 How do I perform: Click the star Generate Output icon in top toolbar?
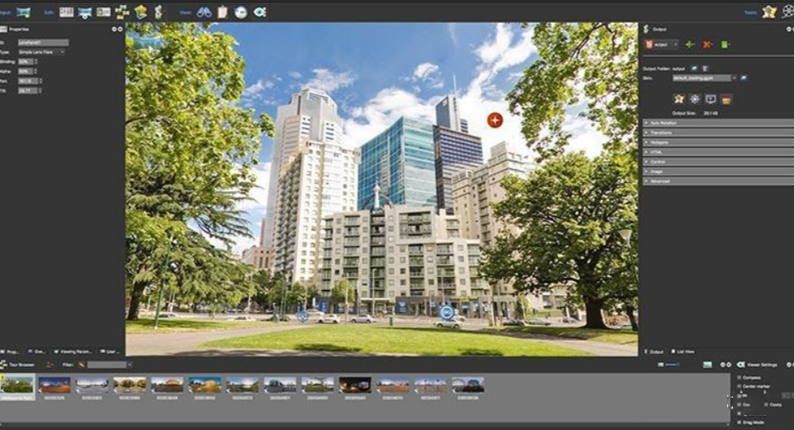(769, 12)
